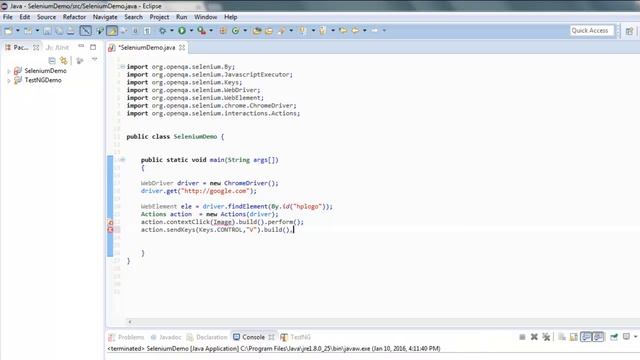
Task: Open the Source menu
Action: pyautogui.click(x=46, y=17)
